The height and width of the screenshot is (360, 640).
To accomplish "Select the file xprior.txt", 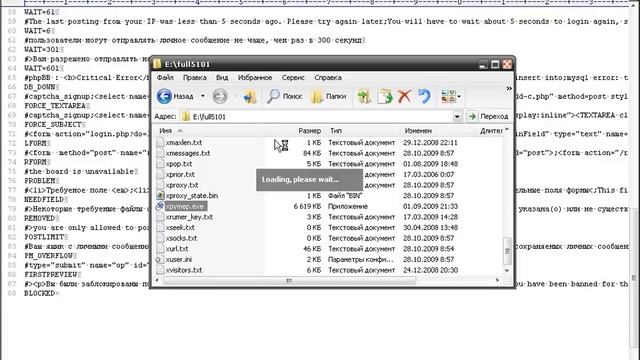I will click(x=180, y=174).
